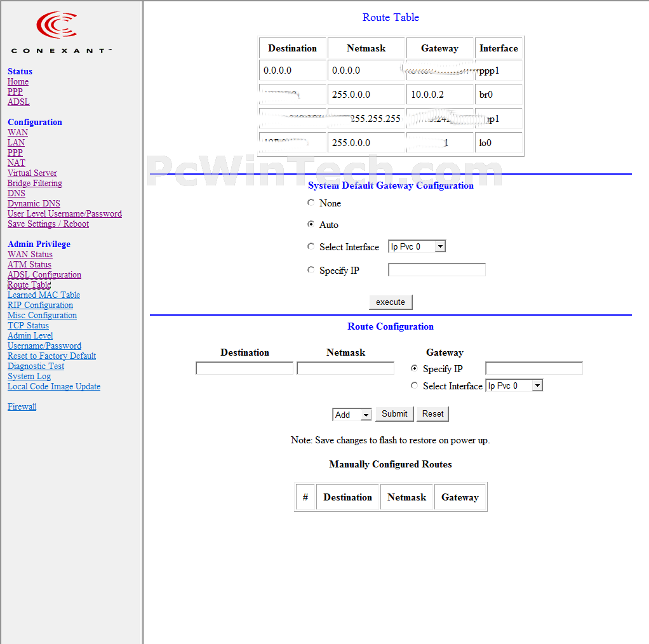Image resolution: width=649 pixels, height=644 pixels.
Task: Select Specify IP radio in Route Configuration
Action: 414,368
